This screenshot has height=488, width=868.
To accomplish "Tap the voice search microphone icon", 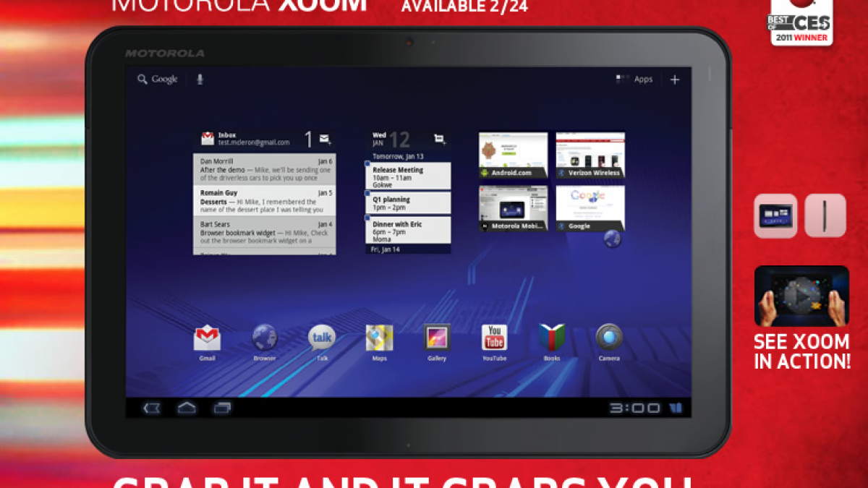I will click(x=200, y=80).
